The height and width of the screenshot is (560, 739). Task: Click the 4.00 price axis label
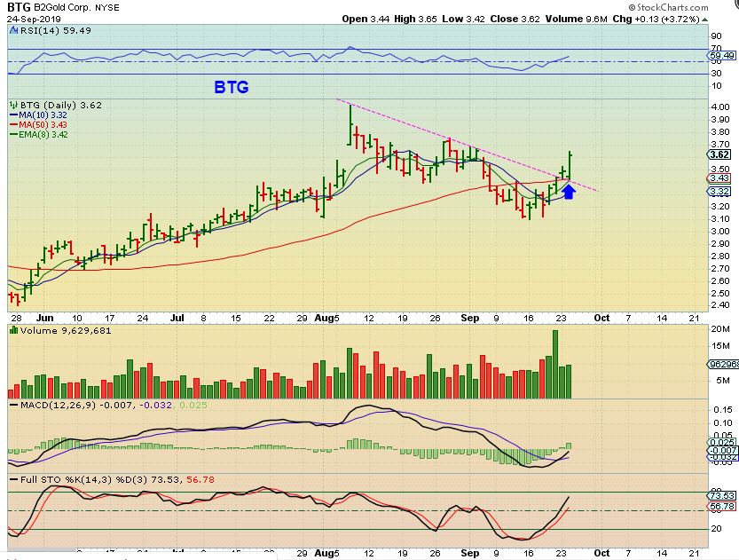coord(720,107)
